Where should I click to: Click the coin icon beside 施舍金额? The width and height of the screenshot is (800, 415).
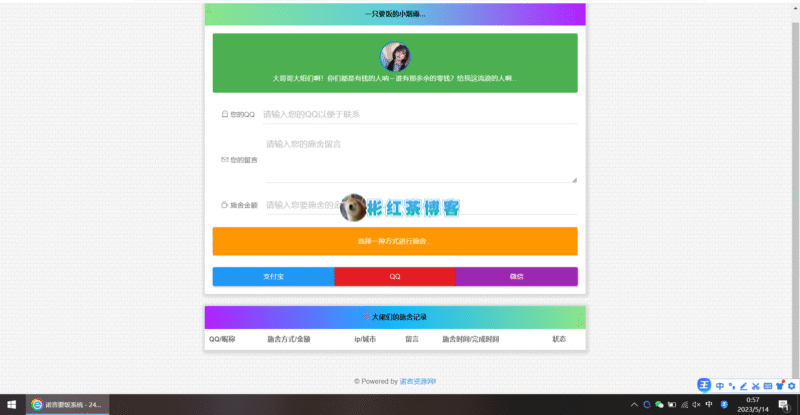[224, 205]
